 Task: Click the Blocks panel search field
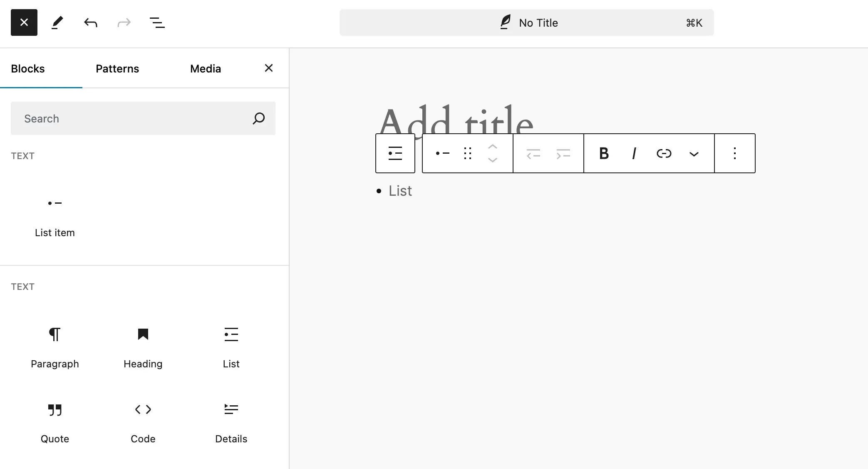point(143,118)
